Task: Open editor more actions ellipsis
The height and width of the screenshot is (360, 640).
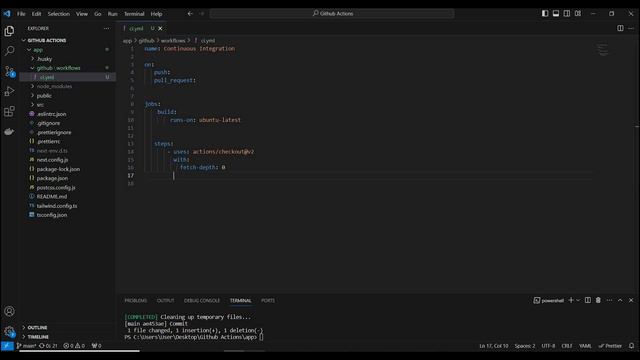Action: coord(631,29)
